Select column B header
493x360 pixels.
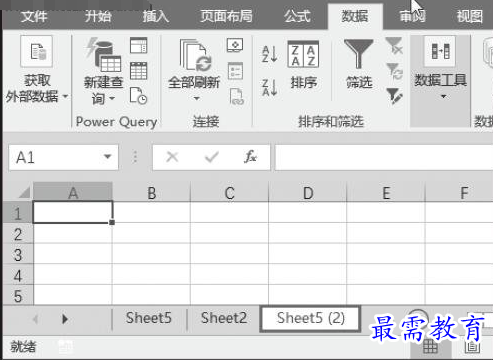(151, 192)
